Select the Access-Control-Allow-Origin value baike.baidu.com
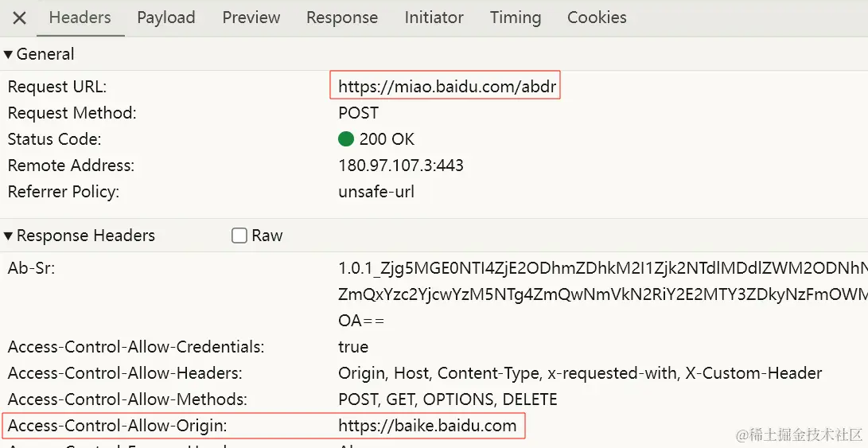This screenshot has width=868, height=448. coord(427,425)
